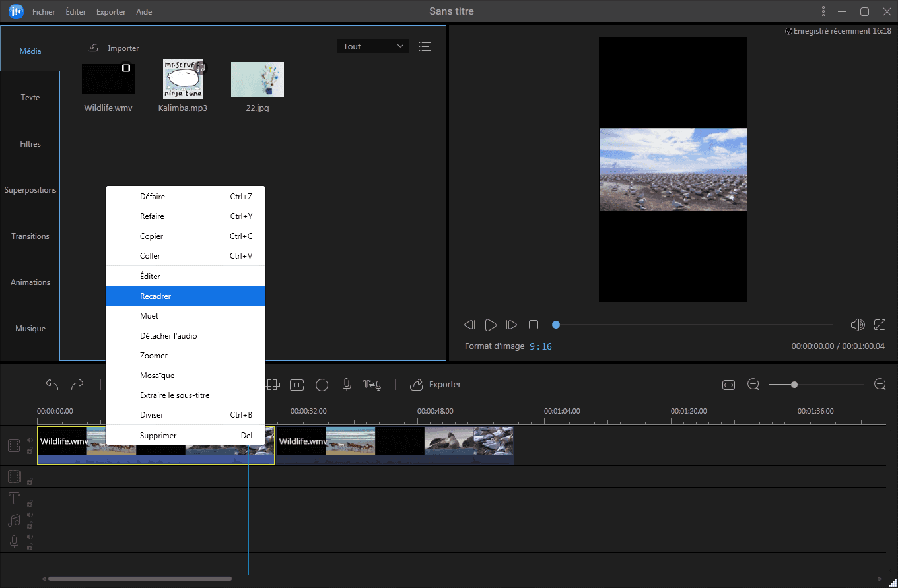The width and height of the screenshot is (898, 588).
Task: Select Zoomer in context menu
Action: click(186, 356)
